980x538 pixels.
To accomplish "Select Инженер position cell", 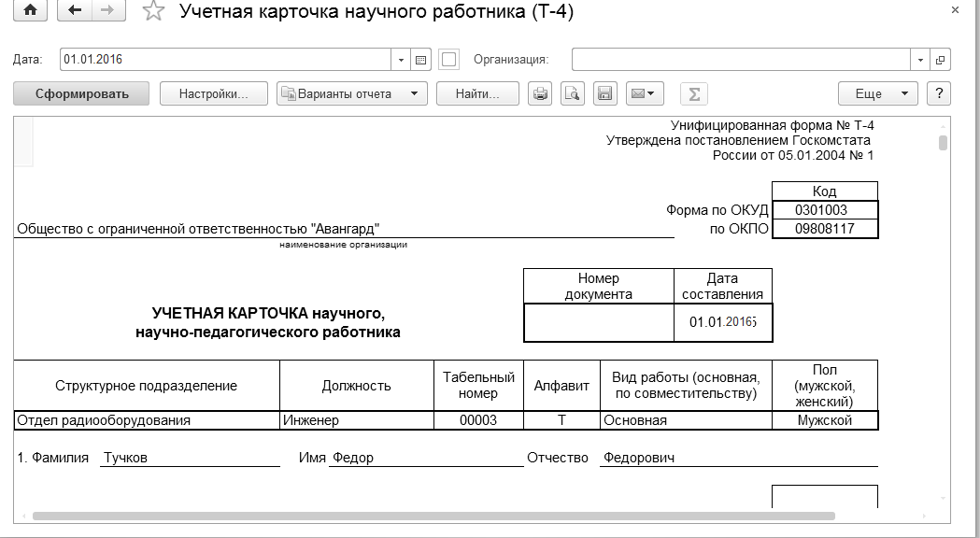I will [357, 420].
